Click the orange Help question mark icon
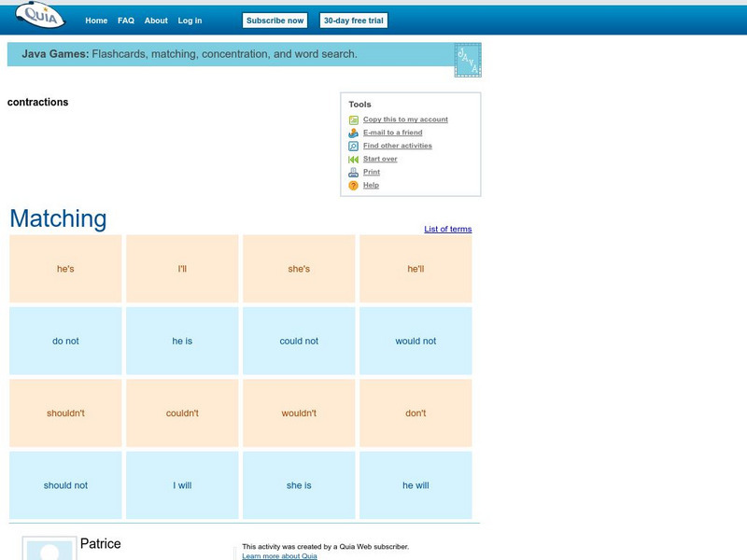 point(353,185)
